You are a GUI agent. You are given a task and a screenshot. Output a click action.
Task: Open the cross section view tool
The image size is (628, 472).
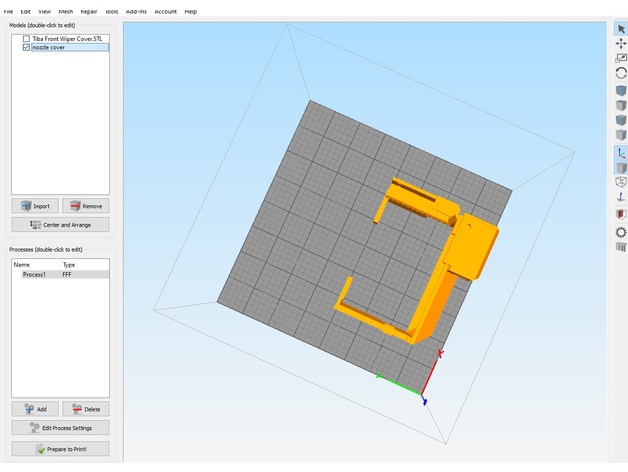(x=620, y=214)
